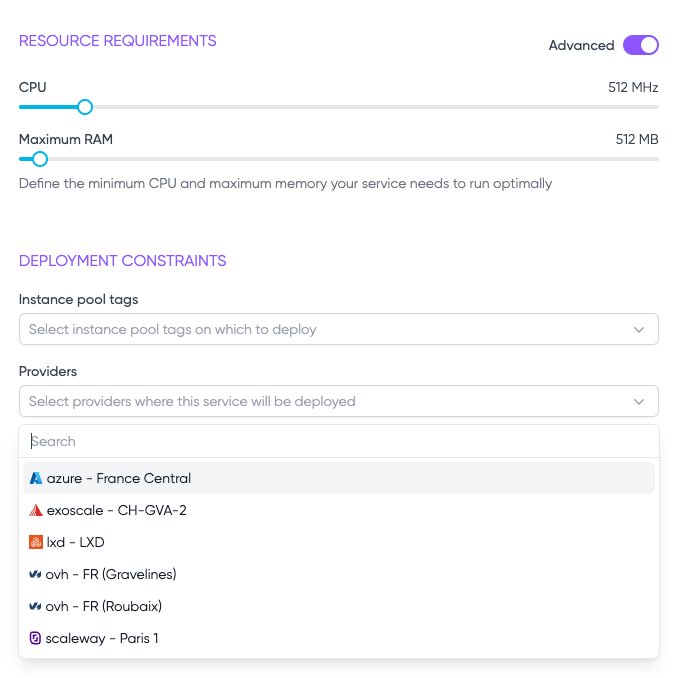676x678 pixels.
Task: Choose scaleway - Paris 1 option
Action: [x=339, y=638]
